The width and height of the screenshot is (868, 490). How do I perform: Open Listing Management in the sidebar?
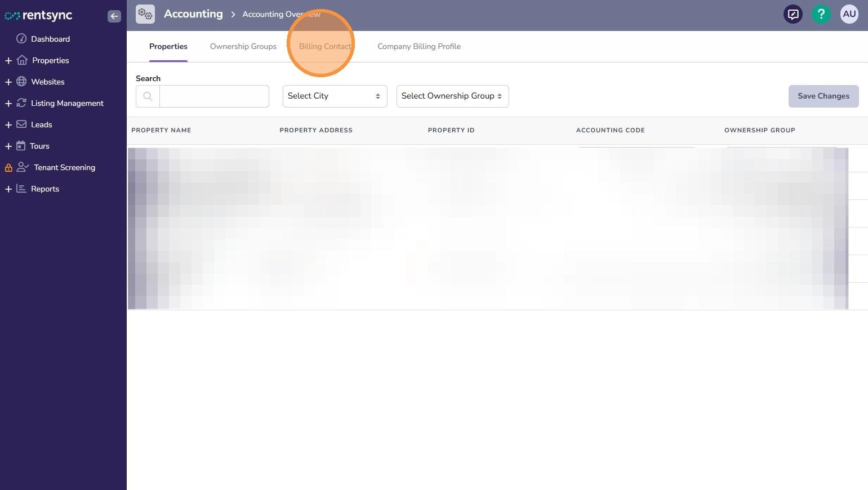point(67,103)
